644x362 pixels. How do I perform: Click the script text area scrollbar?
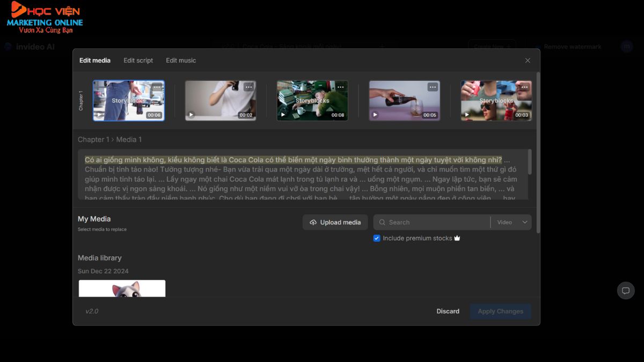click(530, 162)
